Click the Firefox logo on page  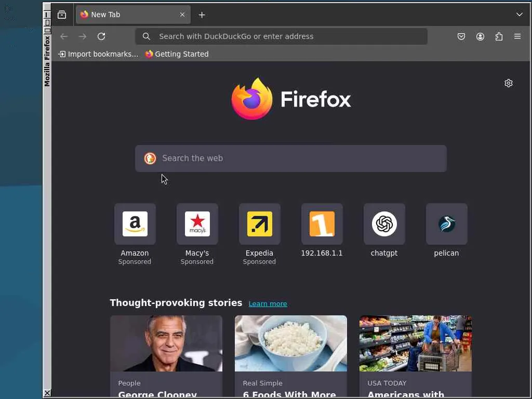click(291, 99)
